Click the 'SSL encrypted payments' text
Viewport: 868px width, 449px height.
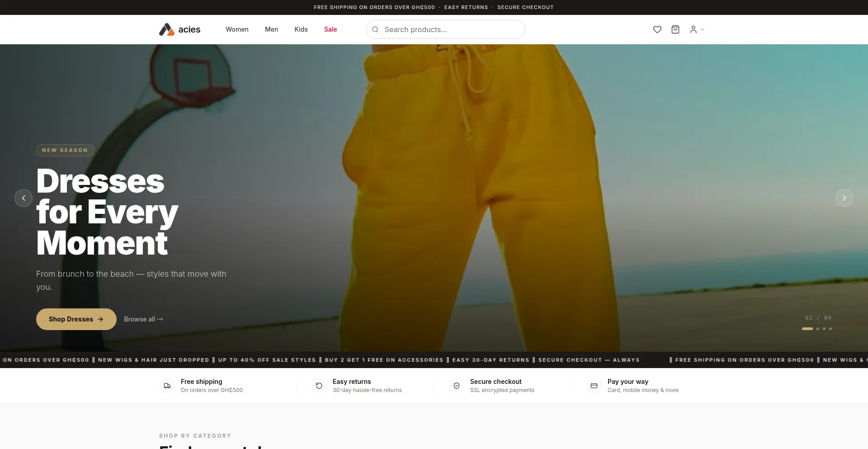coord(502,390)
